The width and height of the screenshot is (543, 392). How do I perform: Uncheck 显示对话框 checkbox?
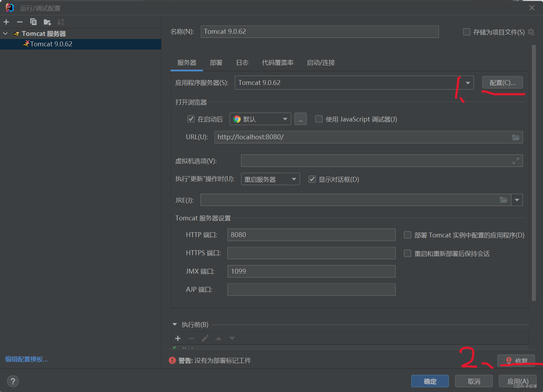pyautogui.click(x=312, y=179)
